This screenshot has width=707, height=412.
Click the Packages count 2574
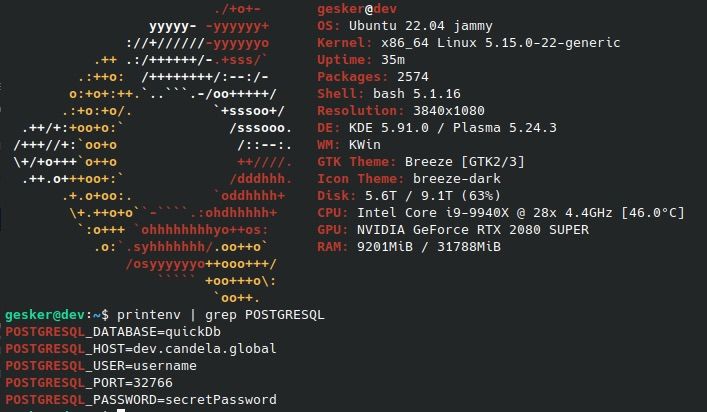[x=413, y=77]
